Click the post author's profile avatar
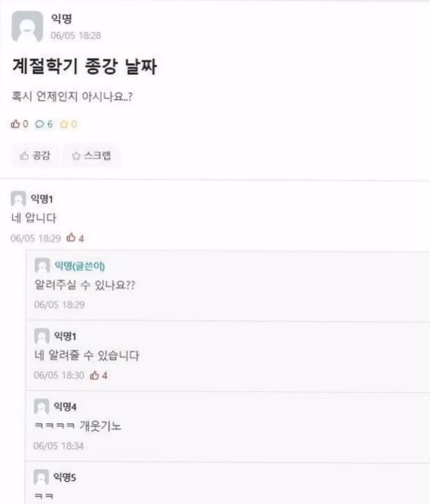Screen dimensions: 430x504 [27, 27]
